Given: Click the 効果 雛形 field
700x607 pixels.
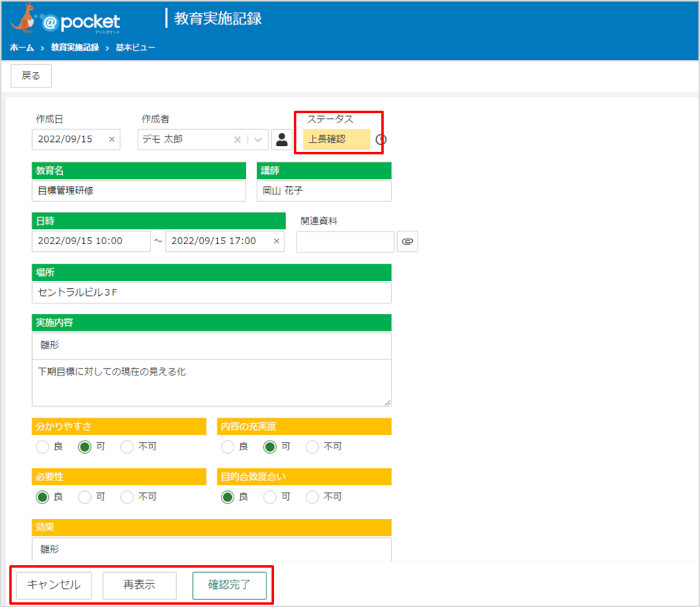Looking at the screenshot, I should [x=212, y=549].
